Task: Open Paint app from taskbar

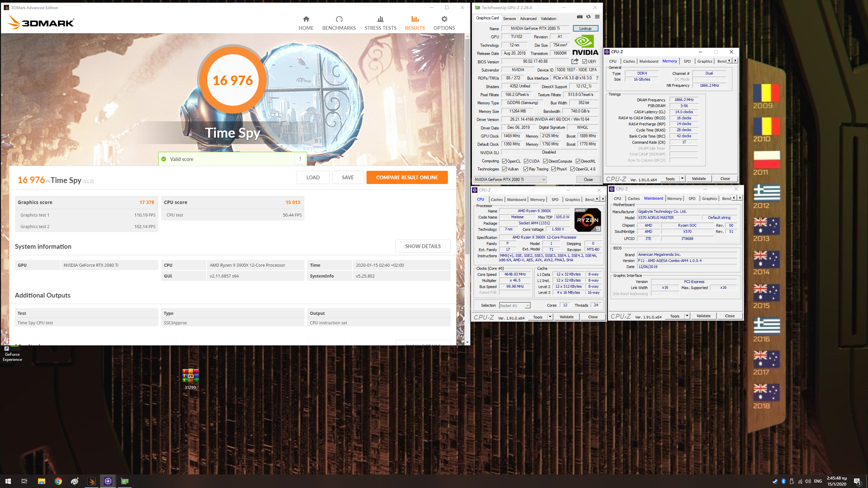Action: (x=75, y=481)
